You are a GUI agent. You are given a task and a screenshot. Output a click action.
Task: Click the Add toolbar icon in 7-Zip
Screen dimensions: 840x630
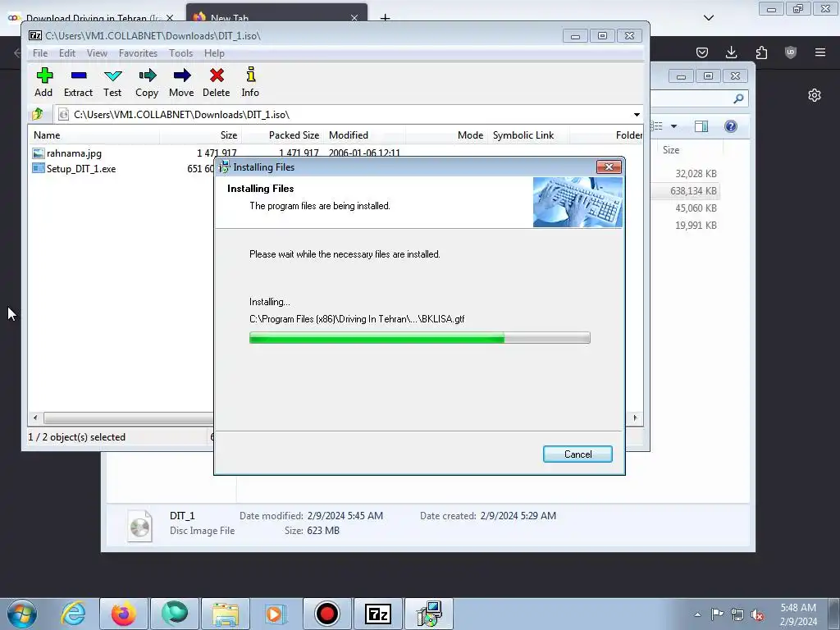[x=44, y=75]
